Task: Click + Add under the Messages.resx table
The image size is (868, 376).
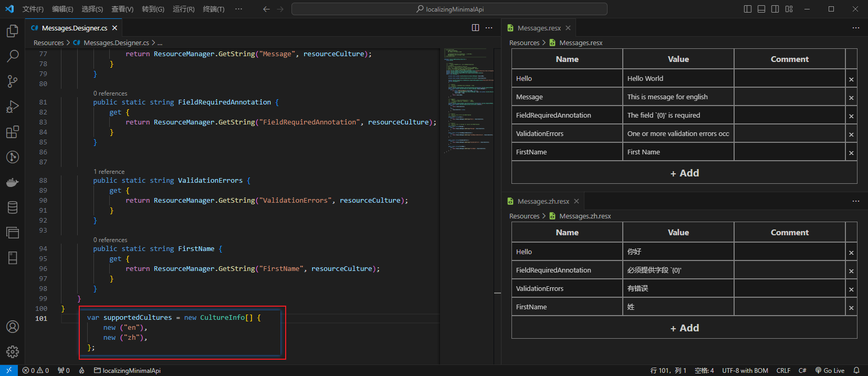Action: tap(684, 173)
